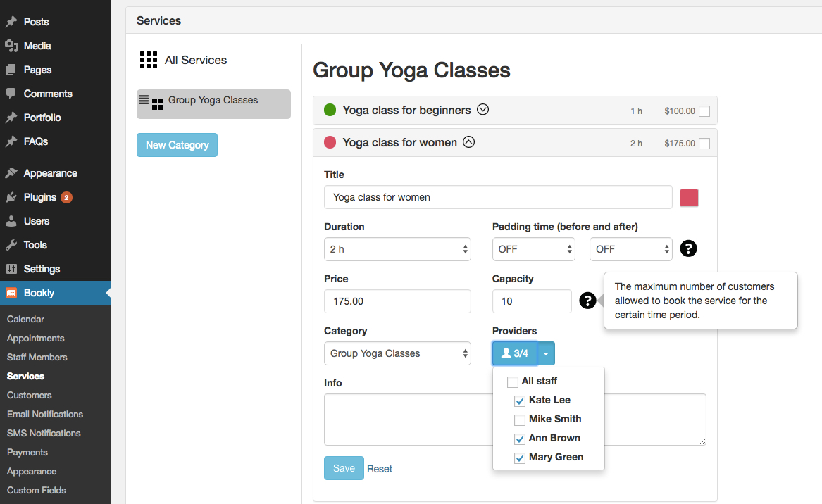Screen dimensions: 822x504
Task: Click the New Category button
Action: [177, 145]
